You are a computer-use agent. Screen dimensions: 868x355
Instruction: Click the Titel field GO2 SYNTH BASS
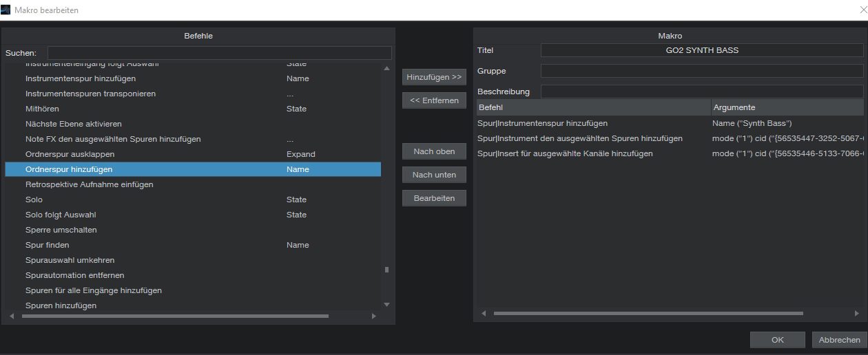(701, 50)
